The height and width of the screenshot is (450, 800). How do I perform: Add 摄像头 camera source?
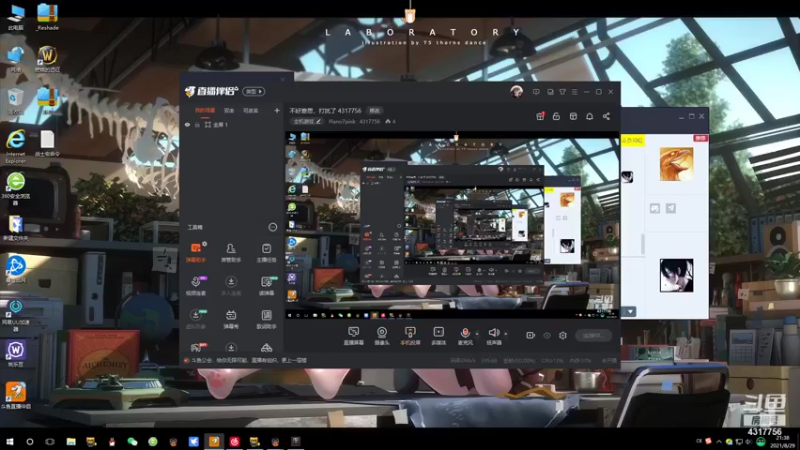[x=382, y=336]
